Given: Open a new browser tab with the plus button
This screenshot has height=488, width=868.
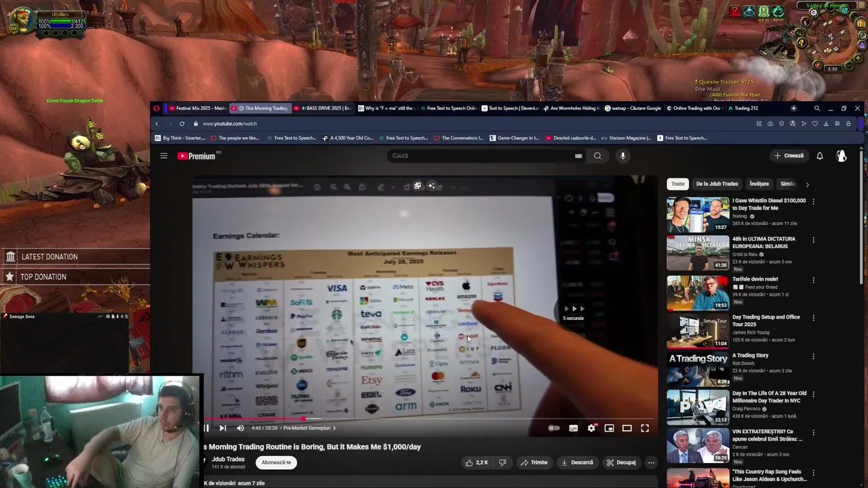Looking at the screenshot, I should pyautogui.click(x=793, y=108).
